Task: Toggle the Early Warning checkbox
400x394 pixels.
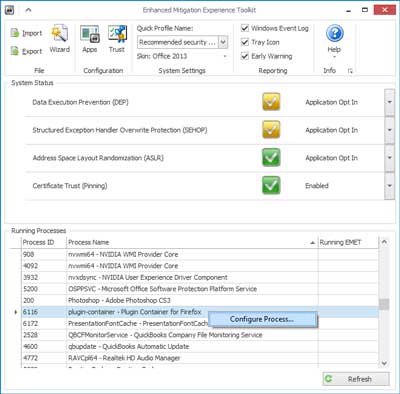Action: 245,56
